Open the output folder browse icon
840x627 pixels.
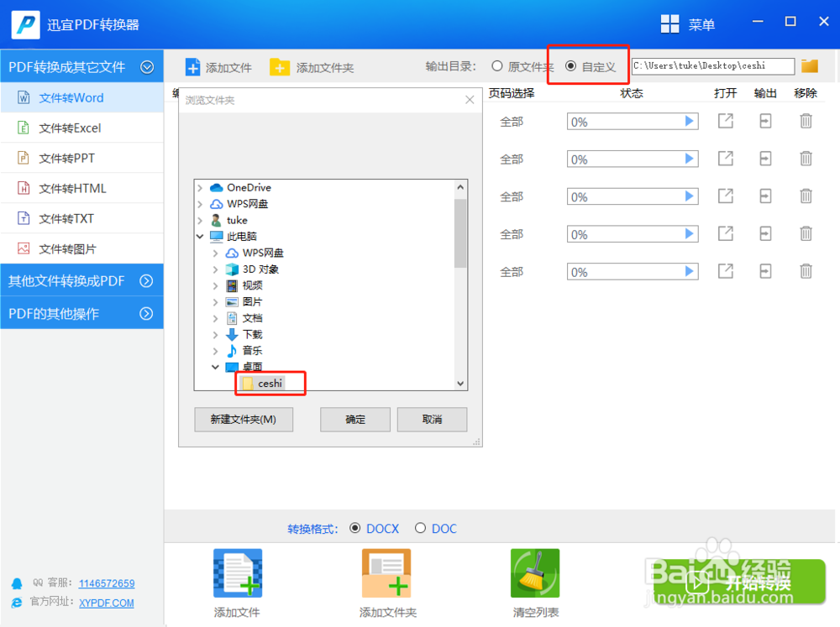tap(810, 65)
